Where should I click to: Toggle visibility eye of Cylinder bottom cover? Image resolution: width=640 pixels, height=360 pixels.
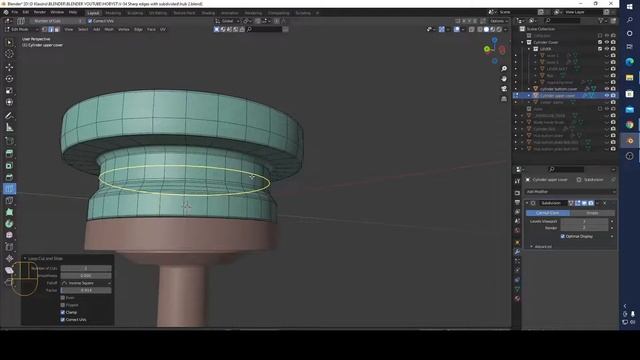tap(607, 89)
